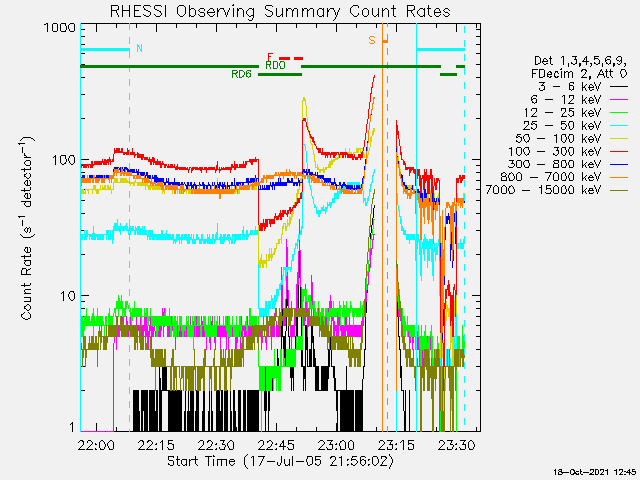Click the '23:30' x-axis tick label
This screenshot has width=640, height=480.
pos(457,445)
